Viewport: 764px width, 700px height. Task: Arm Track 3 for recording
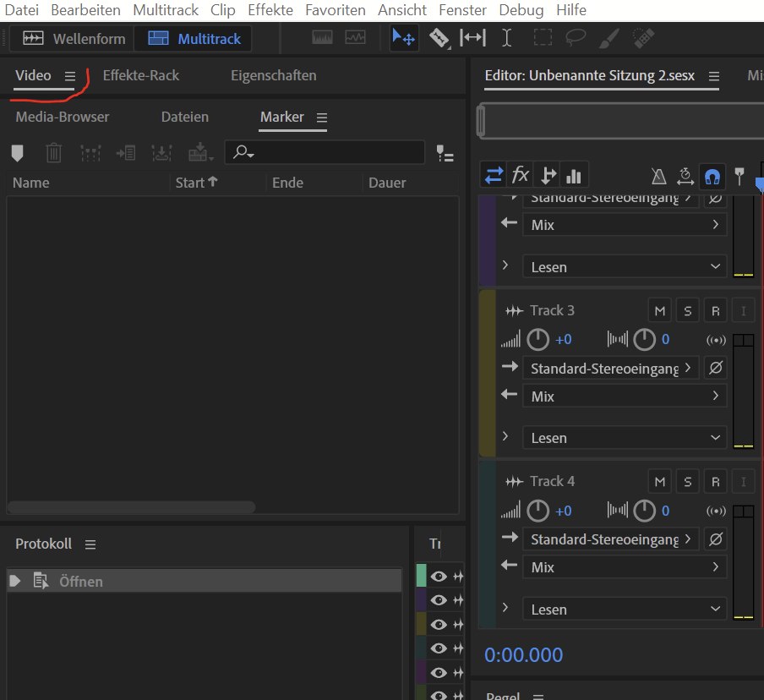point(715,309)
